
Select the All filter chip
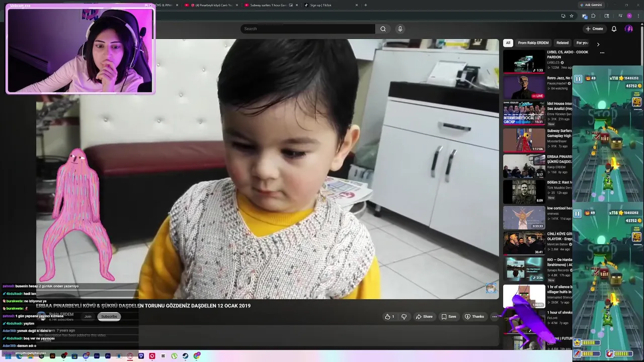pos(508,43)
